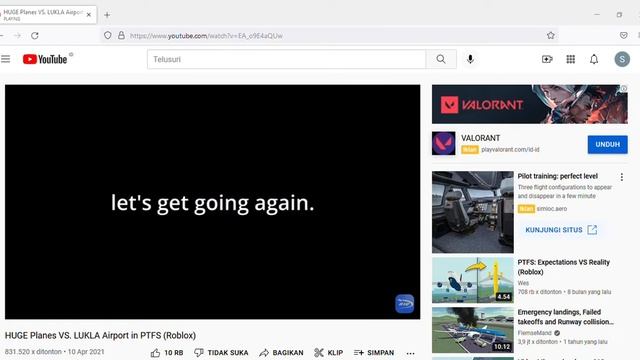Click the search magnifier button

tap(441, 59)
